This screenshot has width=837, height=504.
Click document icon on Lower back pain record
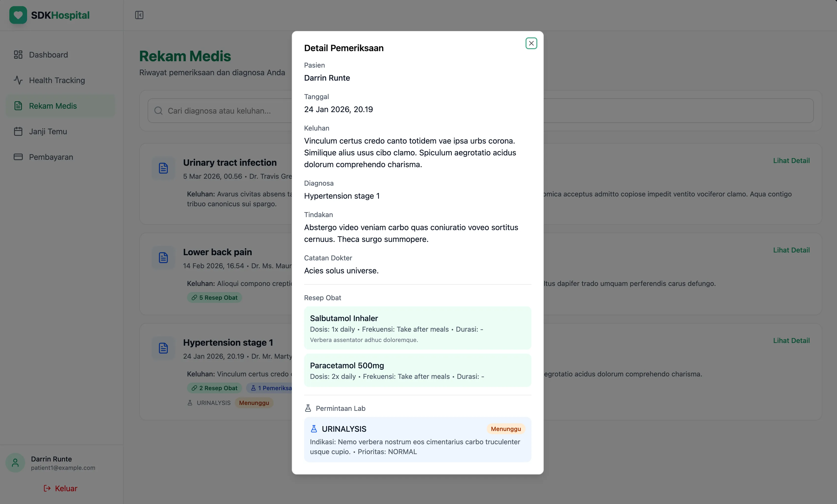tap(163, 258)
